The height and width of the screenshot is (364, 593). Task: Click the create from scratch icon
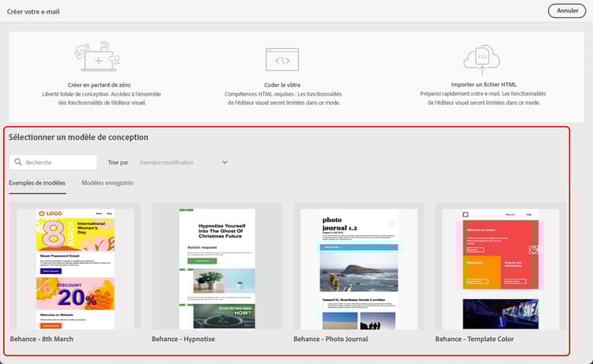pos(97,56)
